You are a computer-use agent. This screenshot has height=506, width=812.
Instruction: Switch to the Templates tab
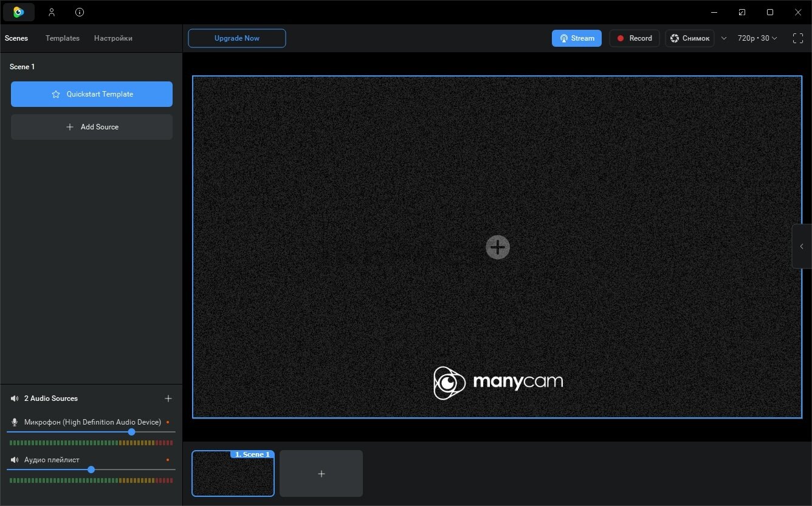(x=63, y=38)
